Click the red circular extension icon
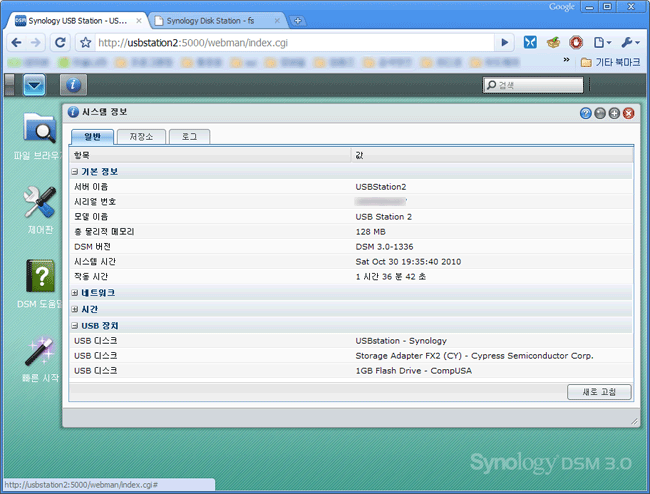Screen dimensions: 650x494 pos(576,42)
